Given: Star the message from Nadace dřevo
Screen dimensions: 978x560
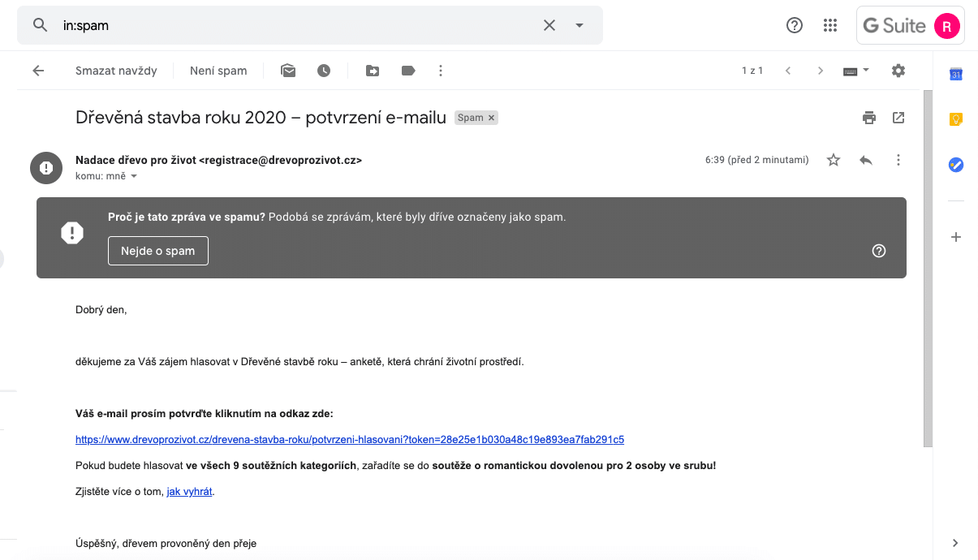Looking at the screenshot, I should click(x=834, y=160).
